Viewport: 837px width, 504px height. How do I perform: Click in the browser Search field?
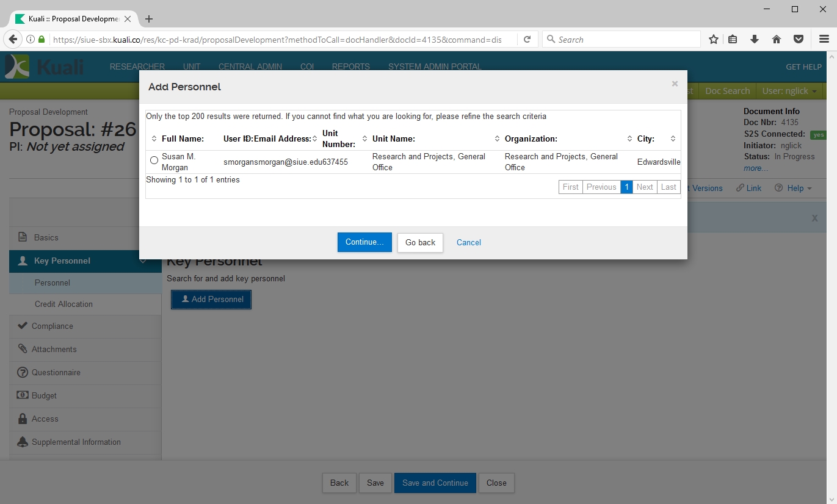pyautogui.click(x=623, y=40)
